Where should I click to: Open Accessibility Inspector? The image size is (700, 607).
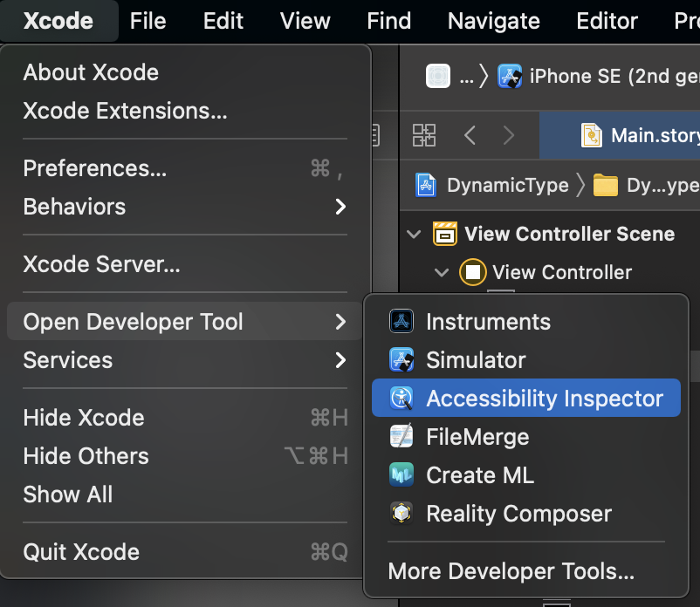coord(526,398)
